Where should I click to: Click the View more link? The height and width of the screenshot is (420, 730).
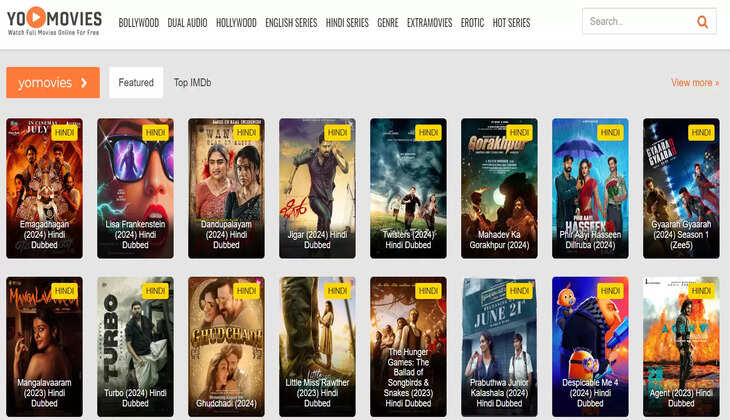tap(694, 83)
